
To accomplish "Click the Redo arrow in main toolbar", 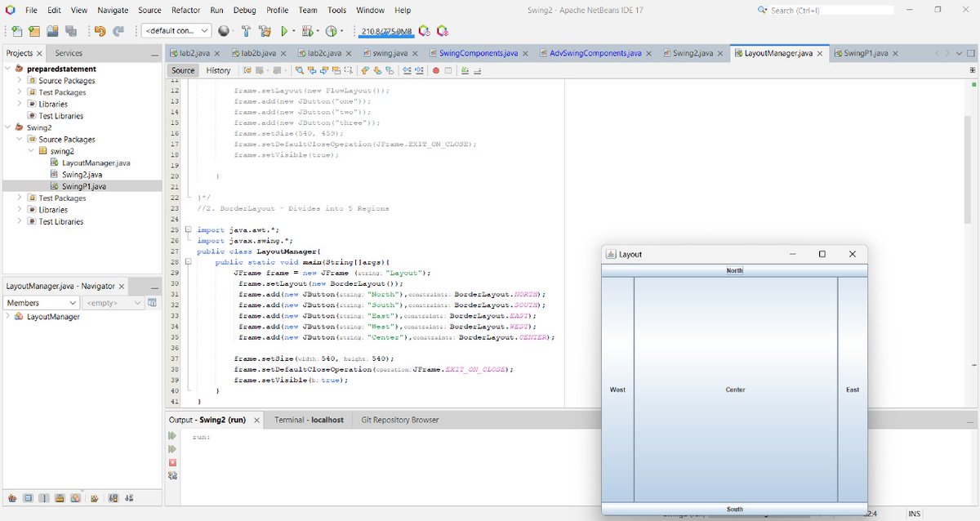I will click(118, 31).
